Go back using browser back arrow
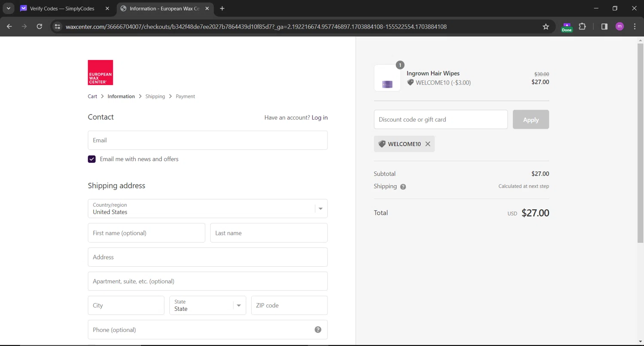This screenshot has height=346, width=644. coord(9,27)
